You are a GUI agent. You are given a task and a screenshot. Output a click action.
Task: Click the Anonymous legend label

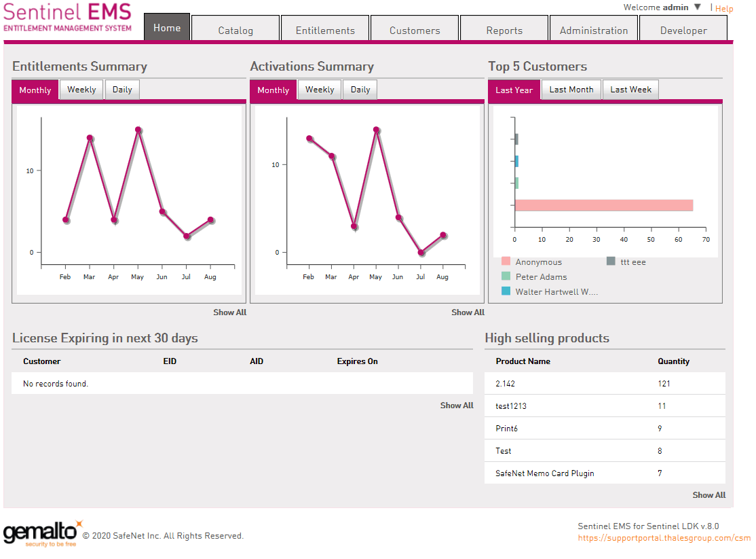539,262
